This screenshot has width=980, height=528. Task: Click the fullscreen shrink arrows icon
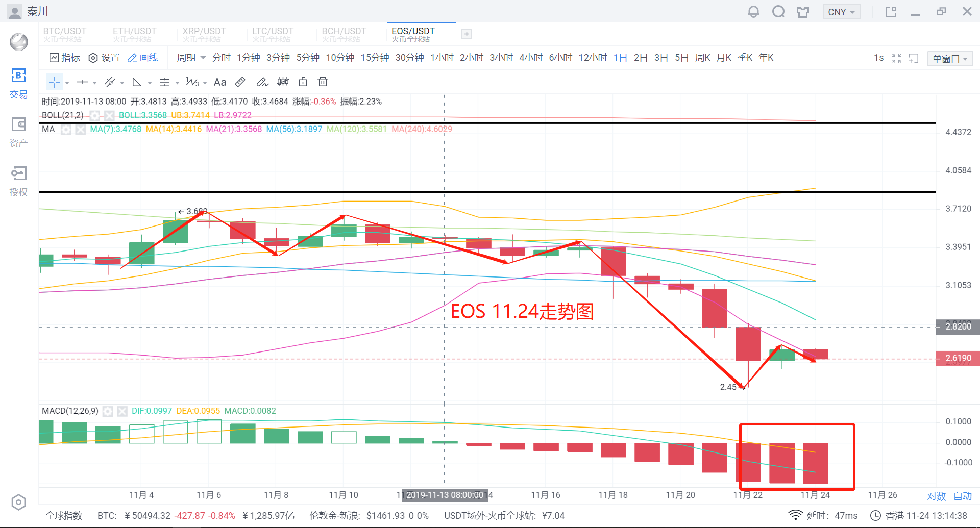(897, 58)
